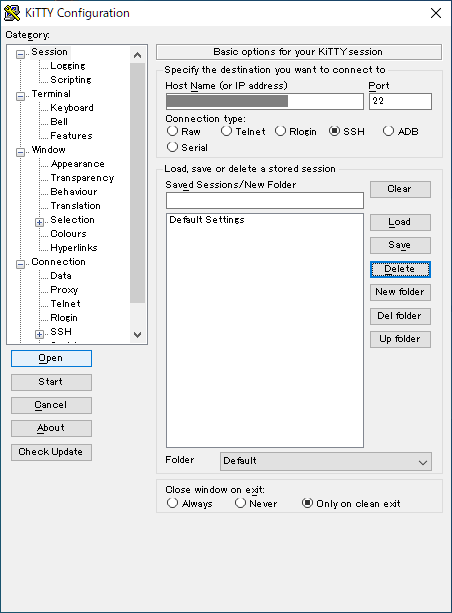Open the Telnet category in tree
The height and width of the screenshot is (613, 452).
point(65,304)
